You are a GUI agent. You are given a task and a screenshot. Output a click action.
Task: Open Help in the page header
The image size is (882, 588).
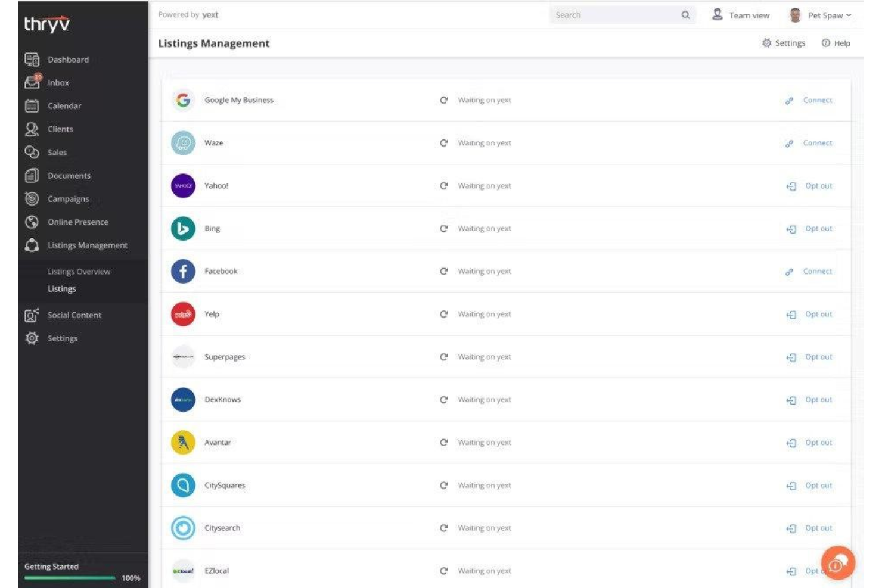point(836,43)
